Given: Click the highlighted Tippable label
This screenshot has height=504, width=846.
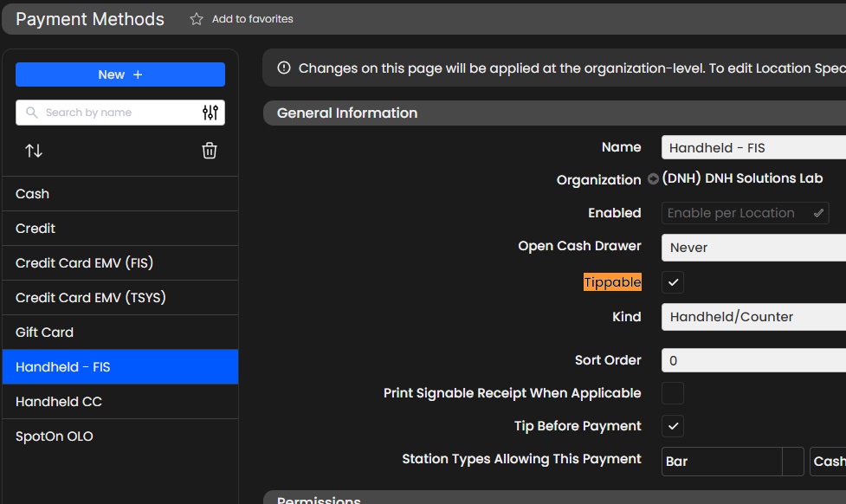Looking at the screenshot, I should pos(612,281).
